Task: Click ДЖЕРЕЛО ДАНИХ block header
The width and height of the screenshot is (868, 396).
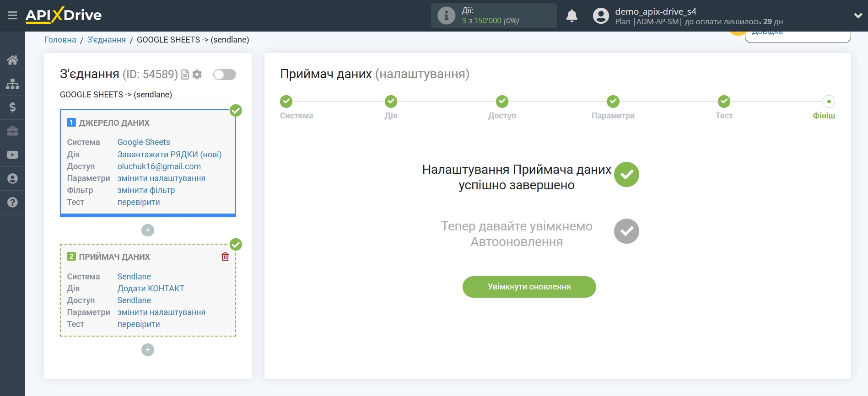Action: click(x=114, y=123)
